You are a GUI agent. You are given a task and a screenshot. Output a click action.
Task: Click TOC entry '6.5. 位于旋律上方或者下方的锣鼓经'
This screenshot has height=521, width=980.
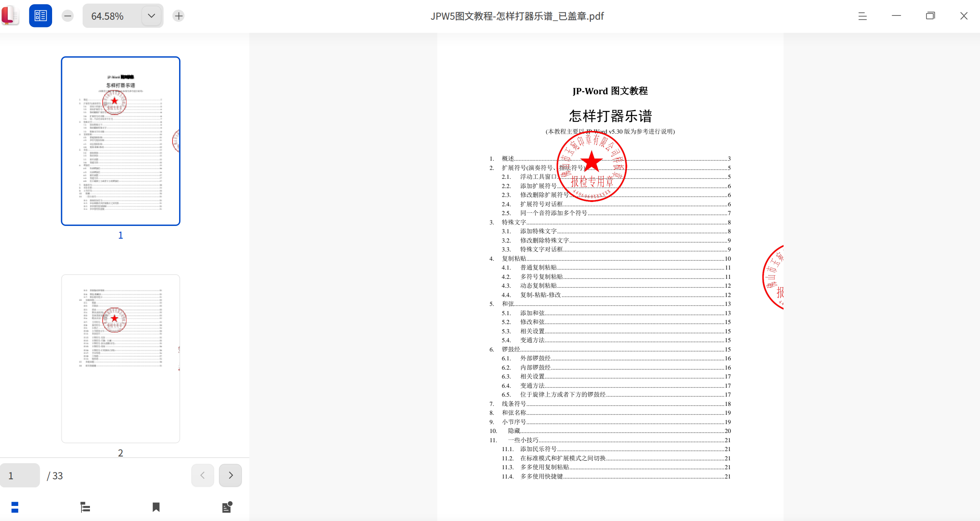click(x=616, y=395)
